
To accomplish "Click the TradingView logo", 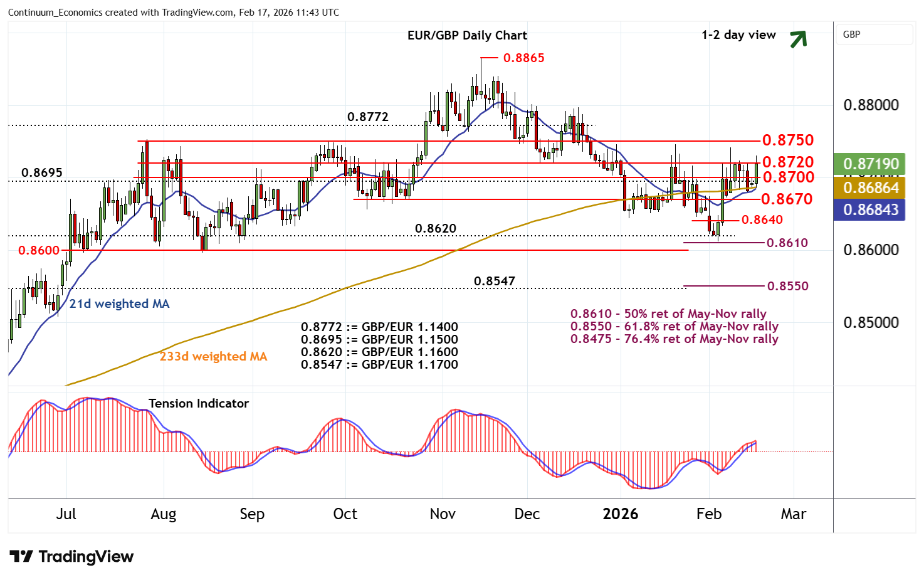I will [71, 556].
